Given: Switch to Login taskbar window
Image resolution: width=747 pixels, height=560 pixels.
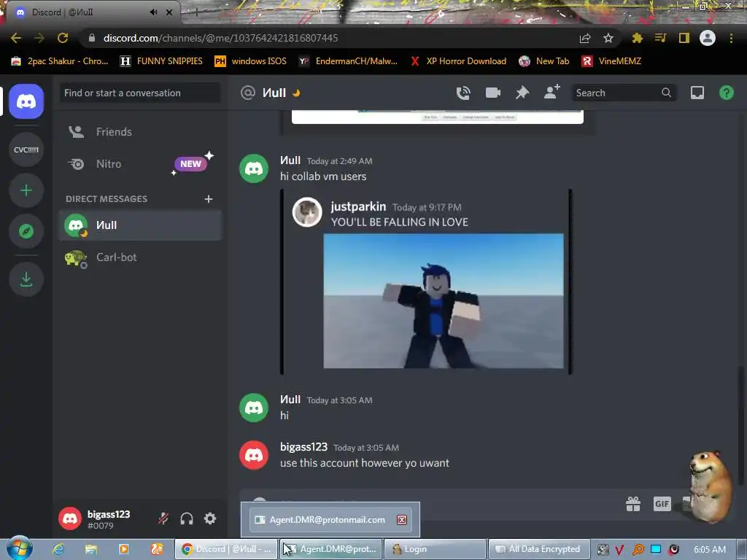Looking at the screenshot, I should click(435, 549).
